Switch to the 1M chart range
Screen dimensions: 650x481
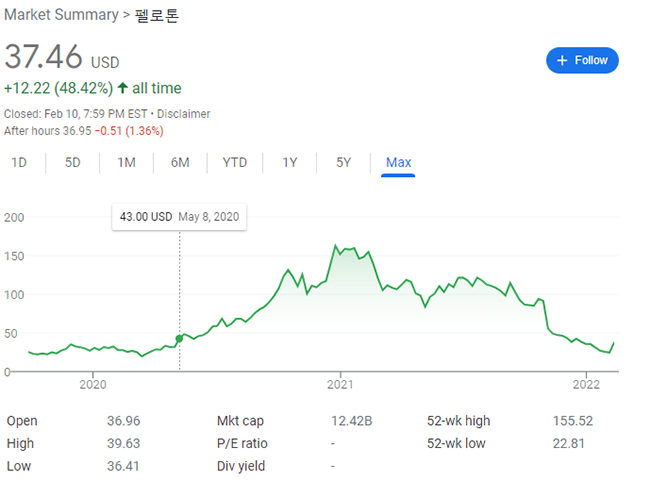tap(126, 163)
